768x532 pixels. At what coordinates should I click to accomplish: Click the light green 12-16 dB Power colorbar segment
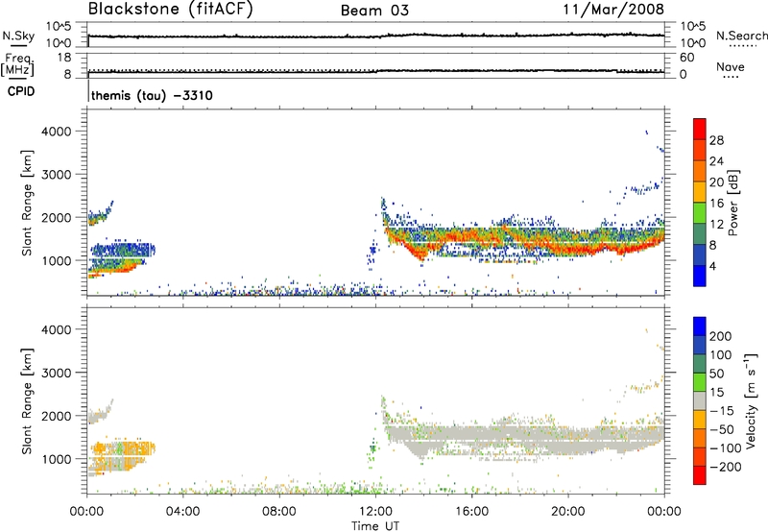[x=700, y=212]
